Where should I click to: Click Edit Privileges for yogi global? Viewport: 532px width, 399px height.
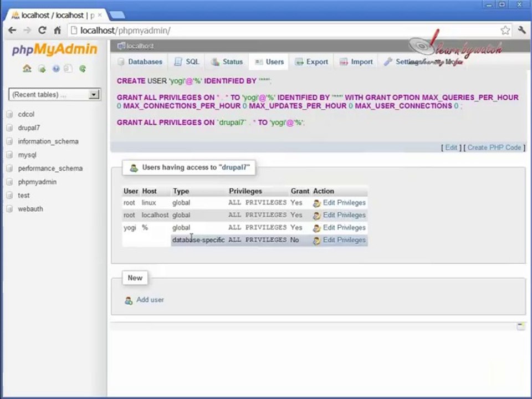pos(344,228)
